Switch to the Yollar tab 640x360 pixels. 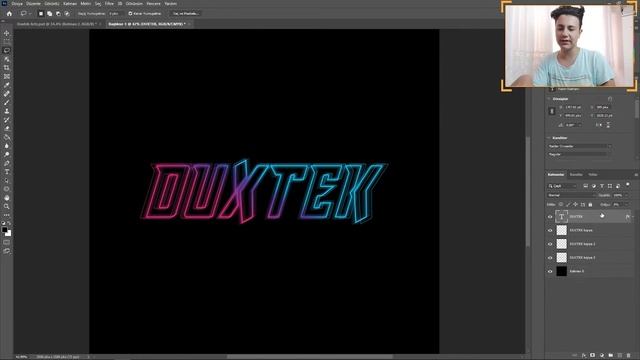tap(593, 175)
